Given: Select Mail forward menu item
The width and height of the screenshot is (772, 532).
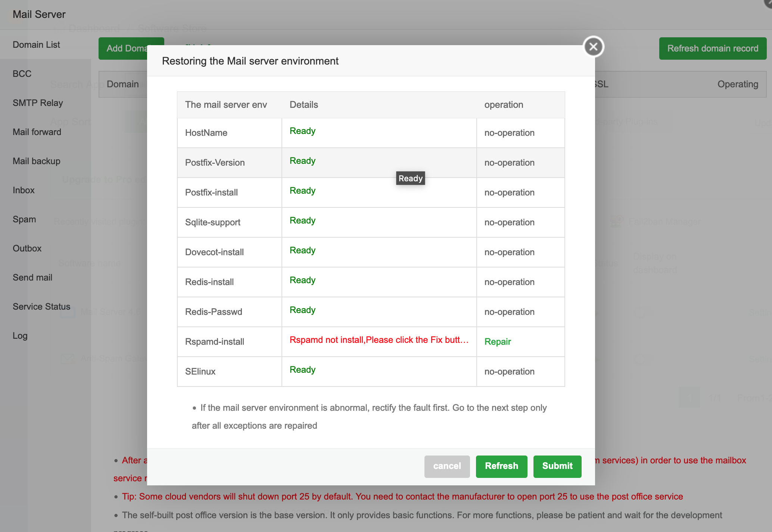Looking at the screenshot, I should [37, 132].
